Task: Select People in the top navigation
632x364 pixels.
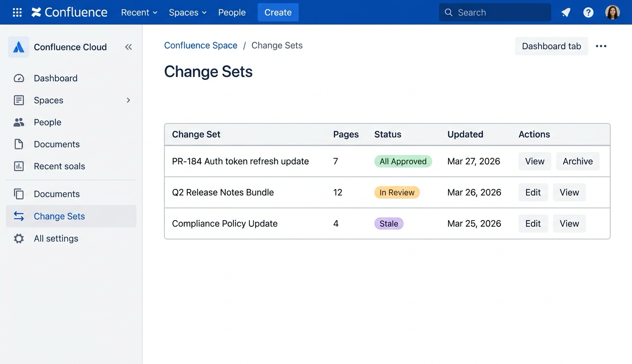Action: pos(232,13)
